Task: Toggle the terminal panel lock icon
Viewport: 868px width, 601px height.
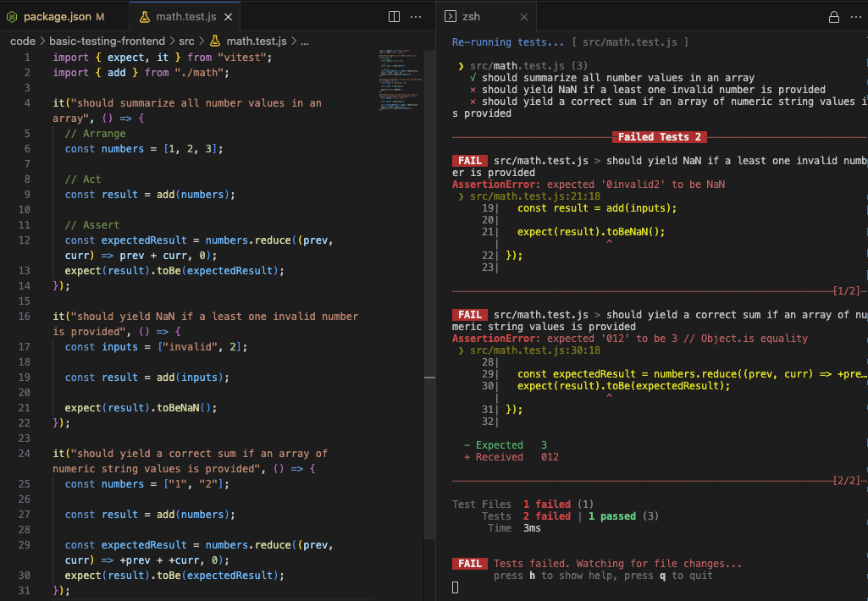Action: [x=833, y=17]
